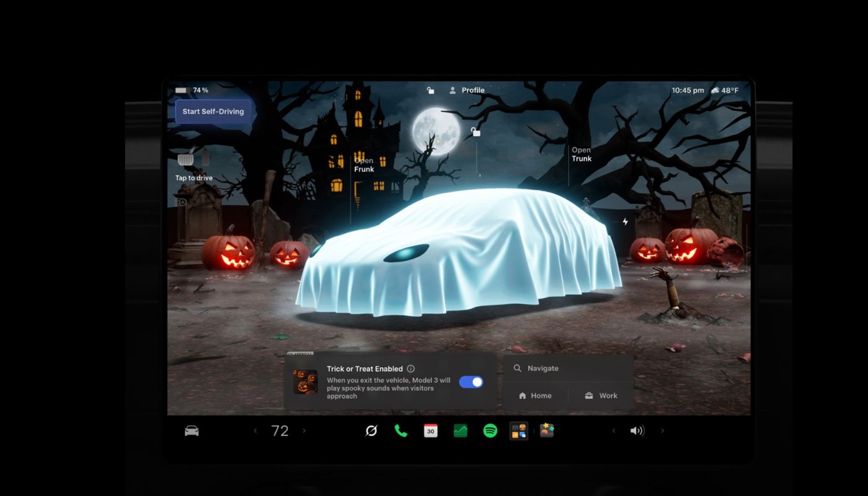Show info about Trick or Treat Enabled
The height and width of the screenshot is (496, 868).
point(410,369)
